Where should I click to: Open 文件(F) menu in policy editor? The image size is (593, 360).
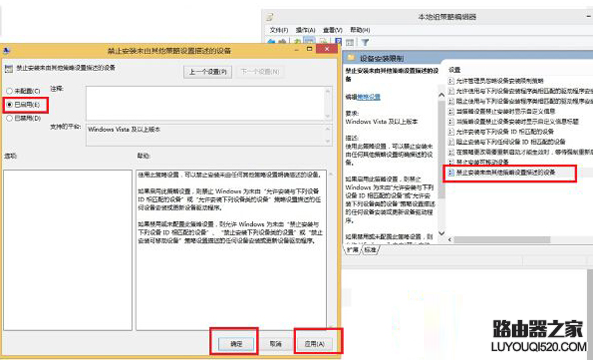[279, 30]
